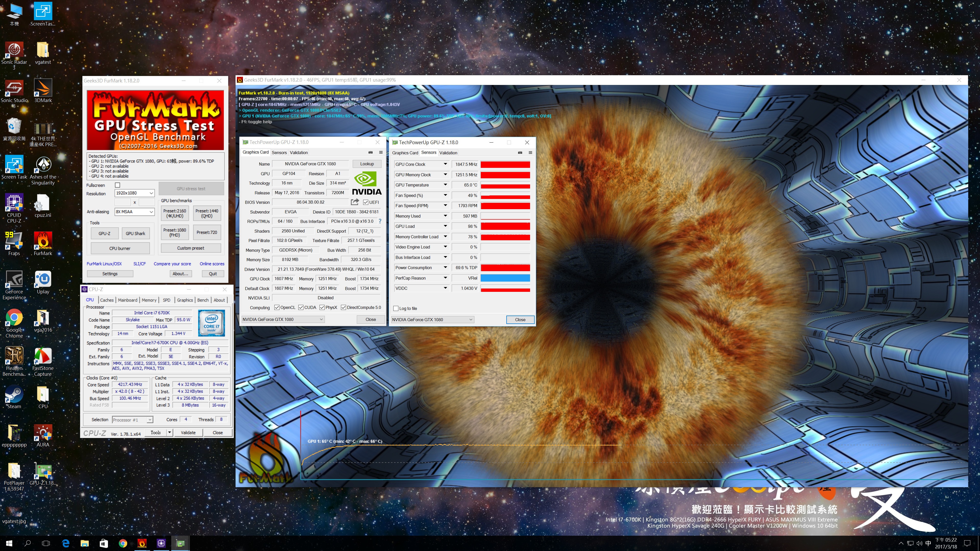
Task: Toggle PhysX checkbox in GPU-Z
Action: [322, 308]
